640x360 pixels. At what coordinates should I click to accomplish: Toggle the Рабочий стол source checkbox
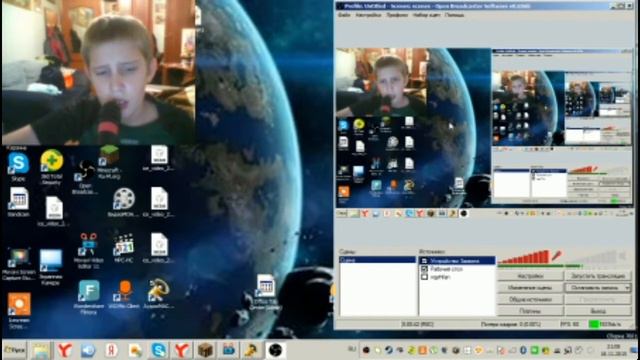coord(424,269)
